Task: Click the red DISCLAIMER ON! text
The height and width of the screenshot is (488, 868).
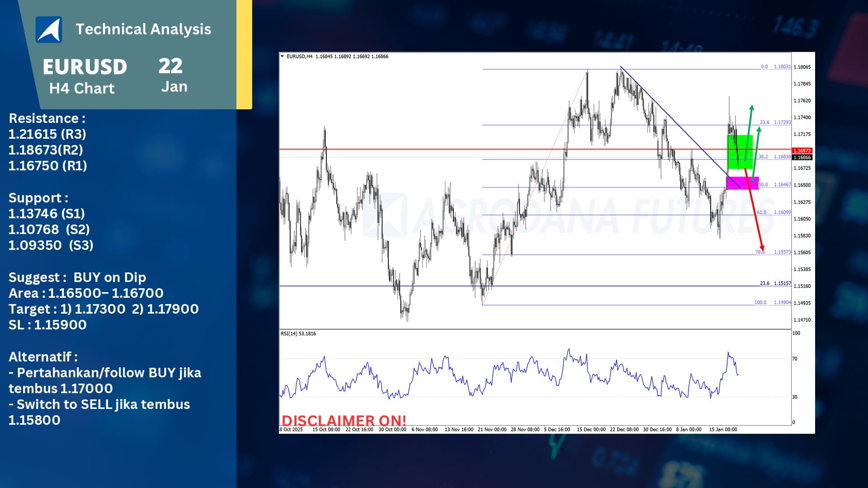Action: [x=344, y=421]
